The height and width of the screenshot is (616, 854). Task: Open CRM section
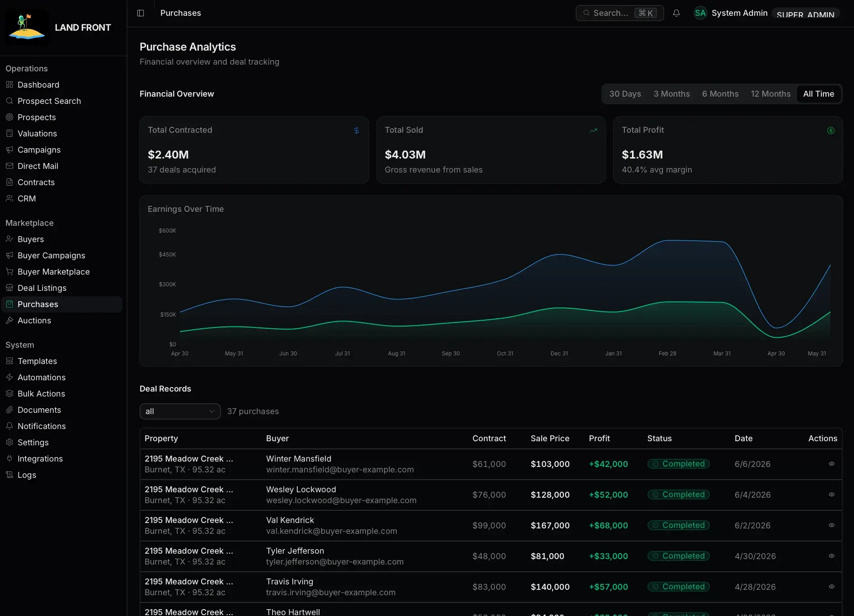coord(62,199)
